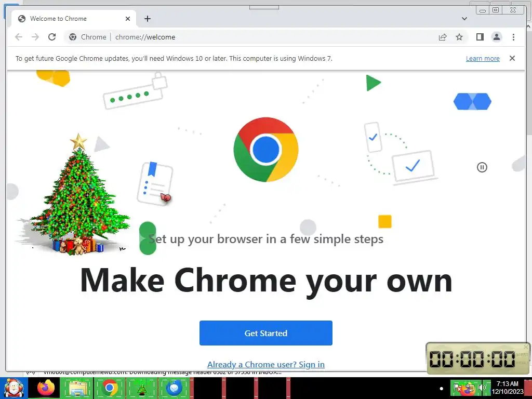
Task: Open Chrome's three-dot menu
Action: coord(513,37)
